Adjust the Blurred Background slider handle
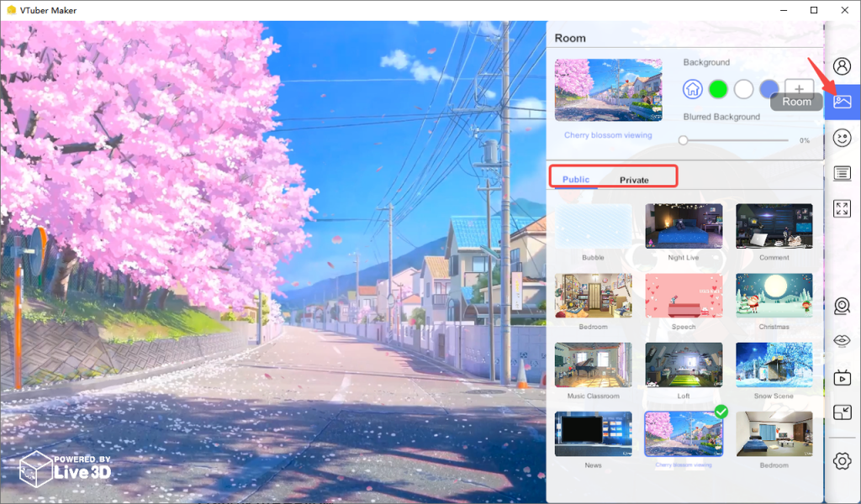 pos(683,140)
